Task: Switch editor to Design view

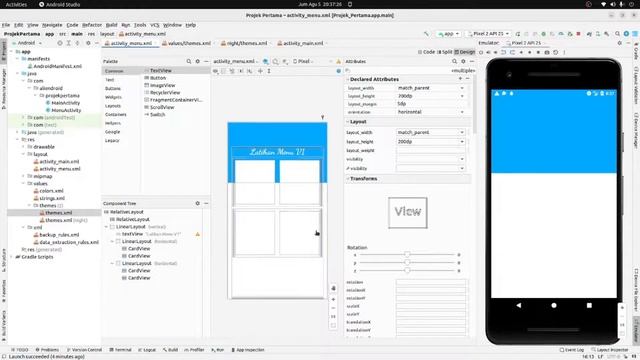Action: point(465,52)
